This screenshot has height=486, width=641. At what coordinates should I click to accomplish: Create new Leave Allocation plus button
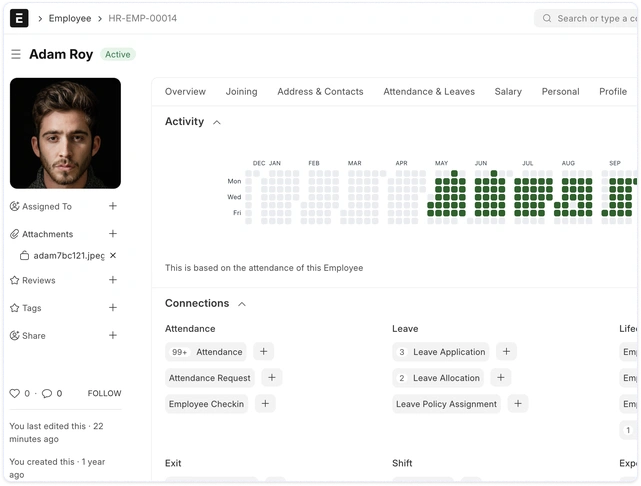coord(501,378)
